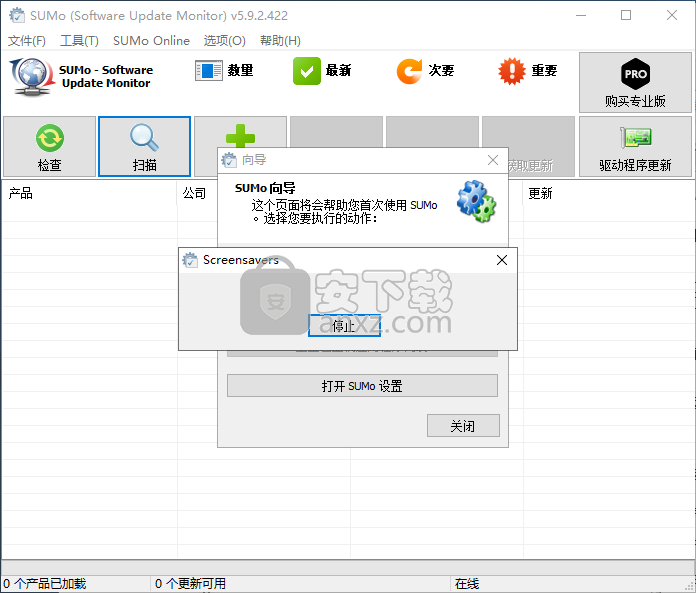The height and width of the screenshot is (593, 696).
Task: Stop scanning with 停止 button
Action: click(x=344, y=325)
